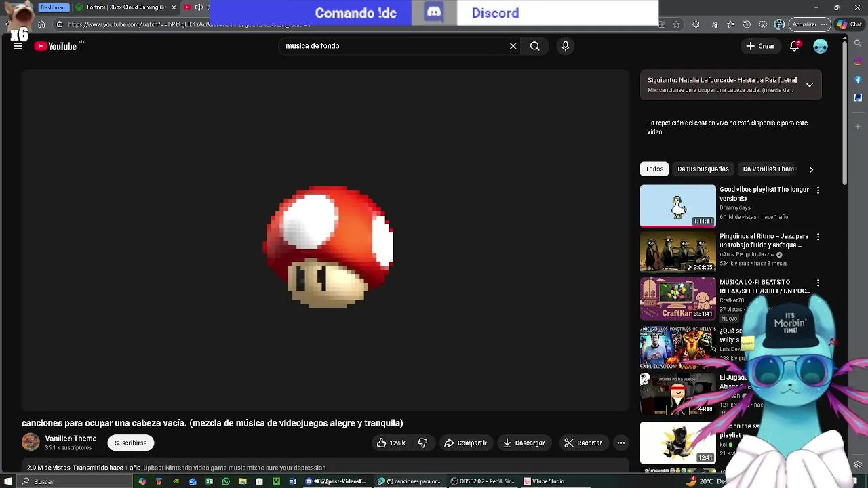Open the YouTube hamburger menu
The height and width of the screenshot is (488, 868).
point(18,46)
